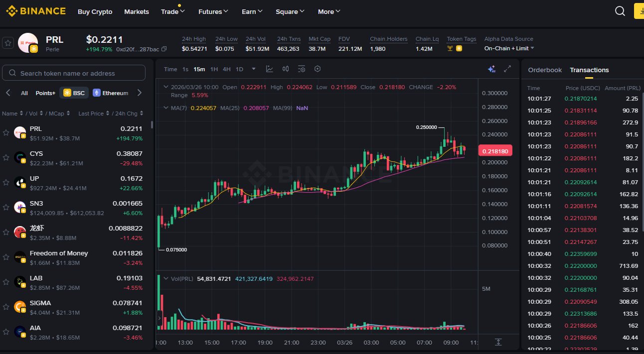Set chart interval to 4H
Image resolution: width=644 pixels, height=354 pixels.
226,69
